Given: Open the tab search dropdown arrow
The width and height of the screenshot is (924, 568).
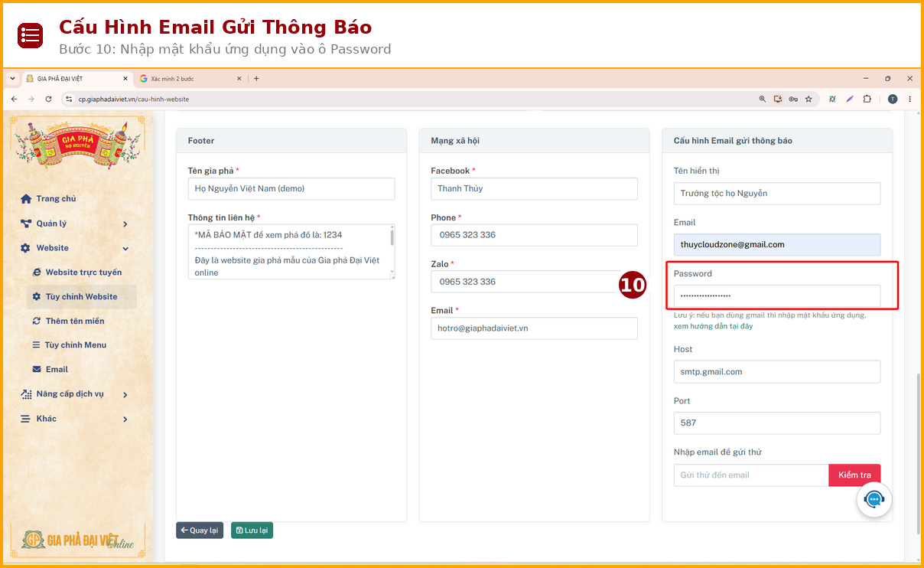Looking at the screenshot, I should [12, 78].
